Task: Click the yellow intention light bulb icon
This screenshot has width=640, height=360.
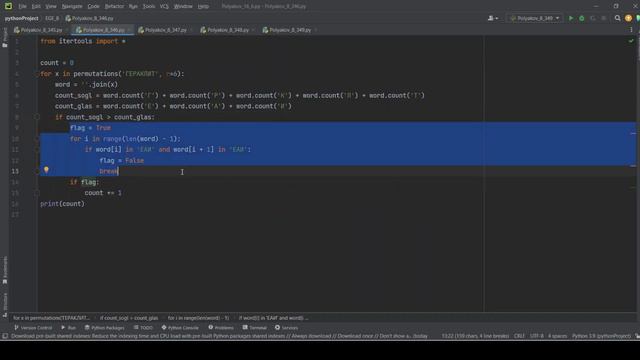Action: pyautogui.click(x=46, y=169)
